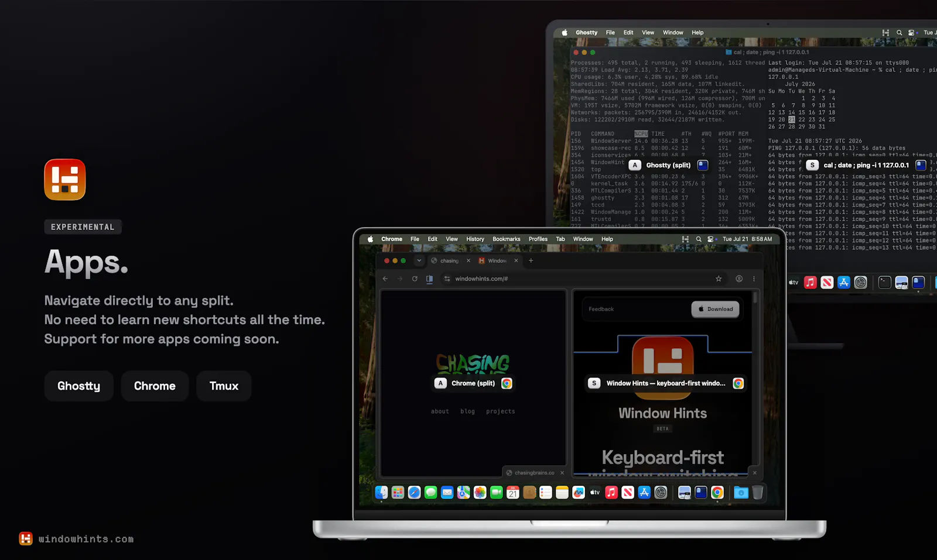The image size is (937, 560).
Task: Click the Ghostty (split) hint label
Action: pos(668,165)
